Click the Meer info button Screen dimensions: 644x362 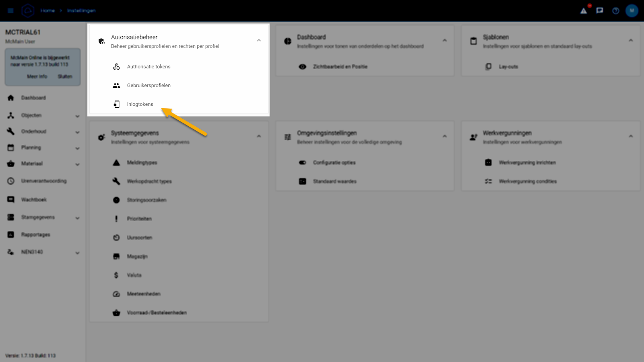point(37,76)
